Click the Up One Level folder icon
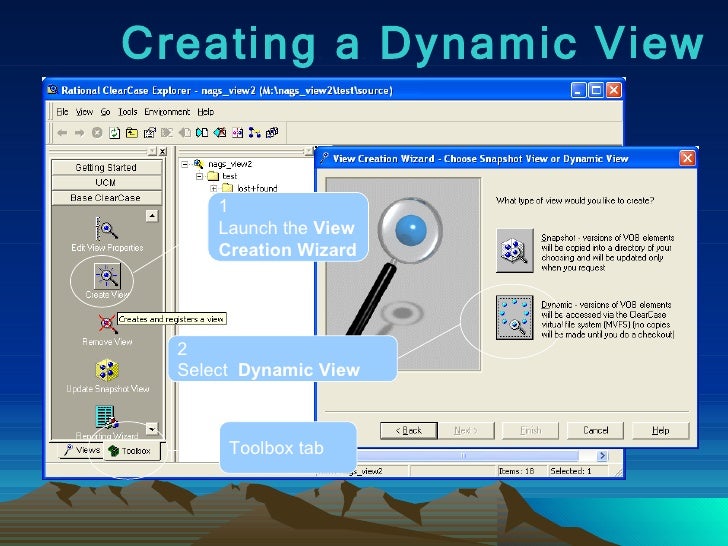This screenshot has width=728, height=546. click(x=132, y=133)
